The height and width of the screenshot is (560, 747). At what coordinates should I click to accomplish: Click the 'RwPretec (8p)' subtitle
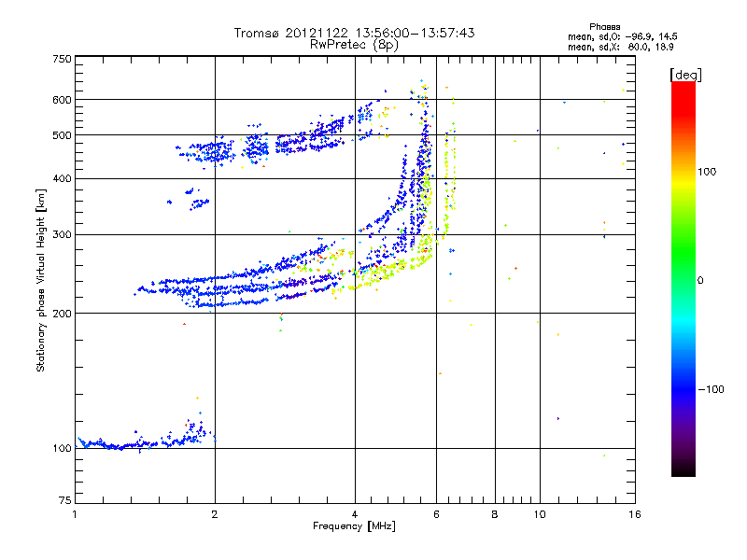click(354, 45)
